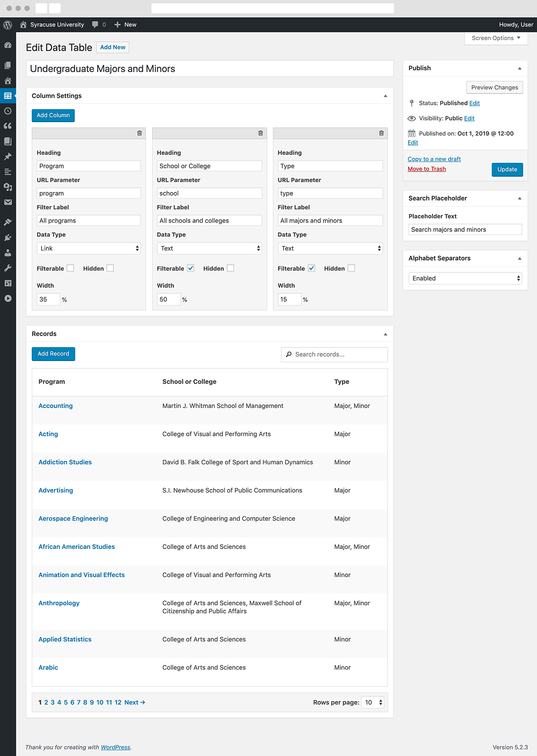This screenshot has height=756, width=537.
Task: Click the Add Record button
Action: [53, 354]
